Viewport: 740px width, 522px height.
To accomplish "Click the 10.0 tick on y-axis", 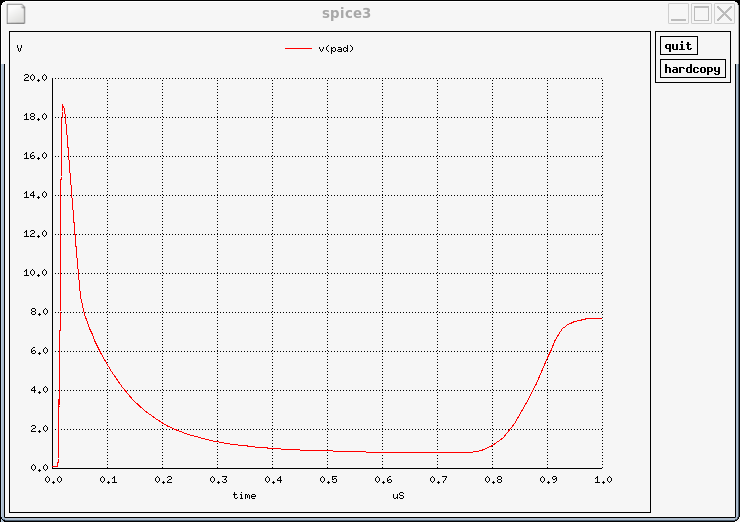I will (35, 273).
